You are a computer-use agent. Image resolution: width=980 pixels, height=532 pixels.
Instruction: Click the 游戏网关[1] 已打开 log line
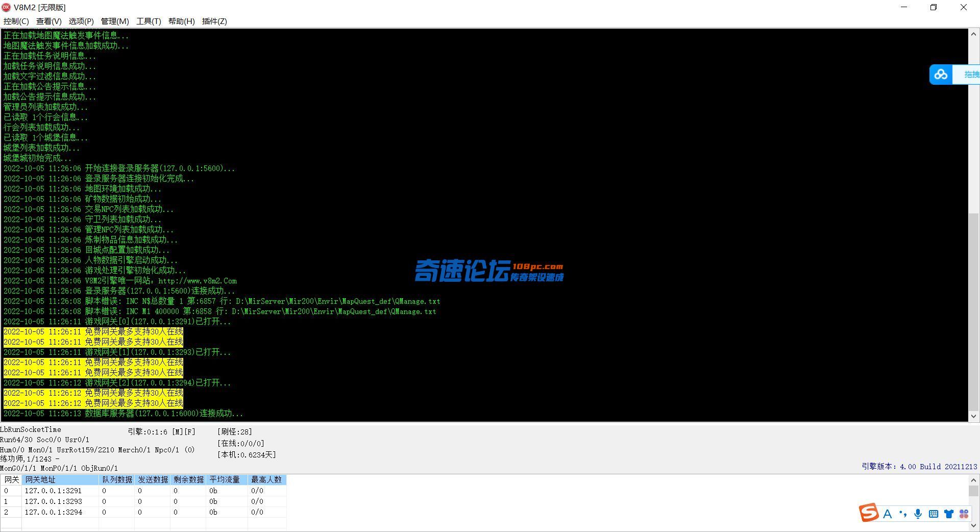coord(117,352)
